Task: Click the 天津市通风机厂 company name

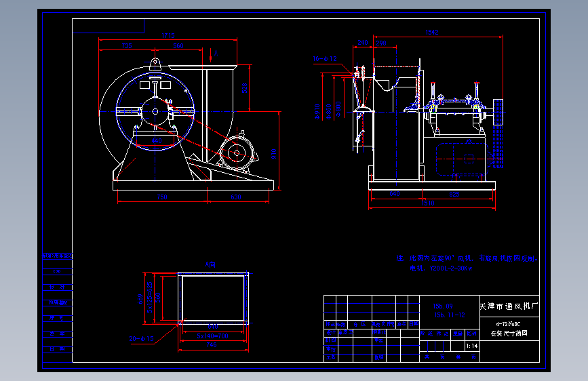Action: [509, 306]
